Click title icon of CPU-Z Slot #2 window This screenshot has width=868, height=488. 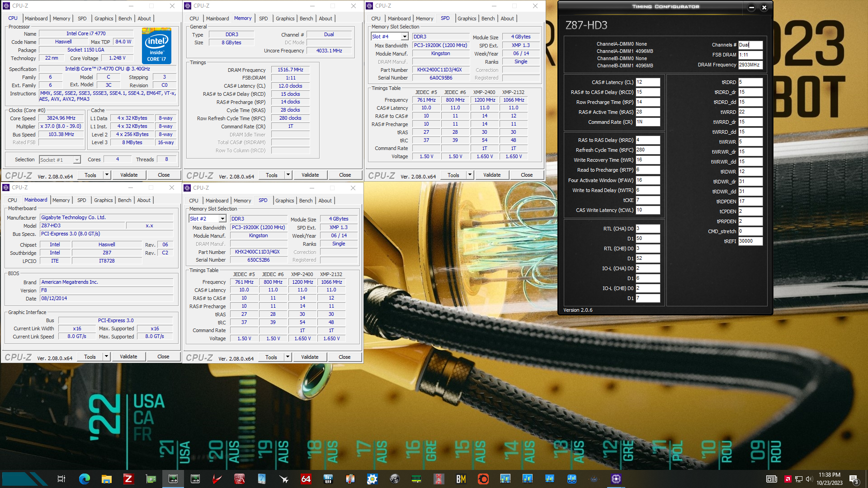(188, 188)
